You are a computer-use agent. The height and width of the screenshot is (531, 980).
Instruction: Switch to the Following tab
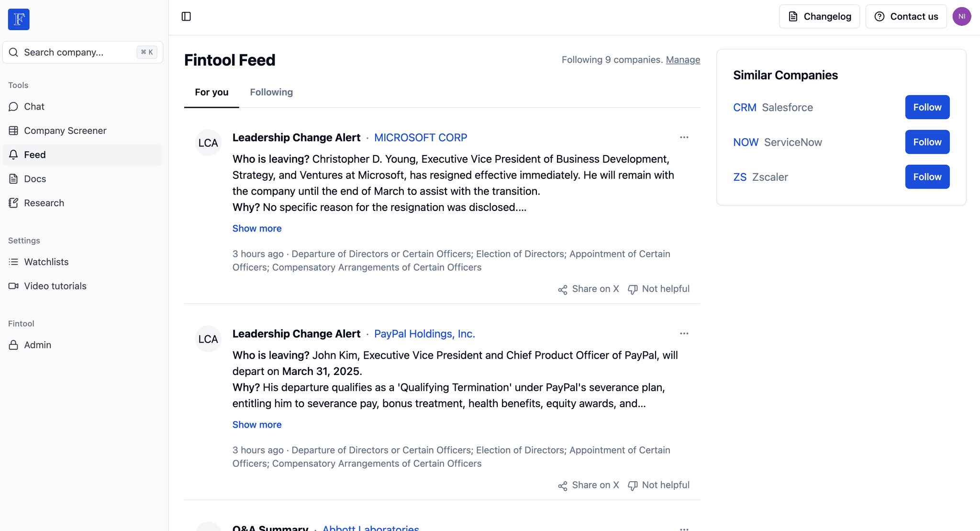(271, 91)
